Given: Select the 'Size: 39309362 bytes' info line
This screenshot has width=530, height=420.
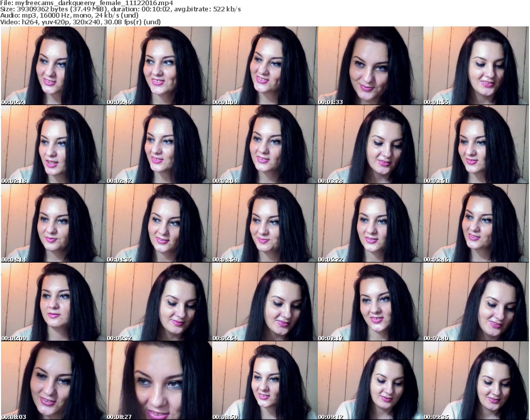Looking at the screenshot, I should click(120, 9).
